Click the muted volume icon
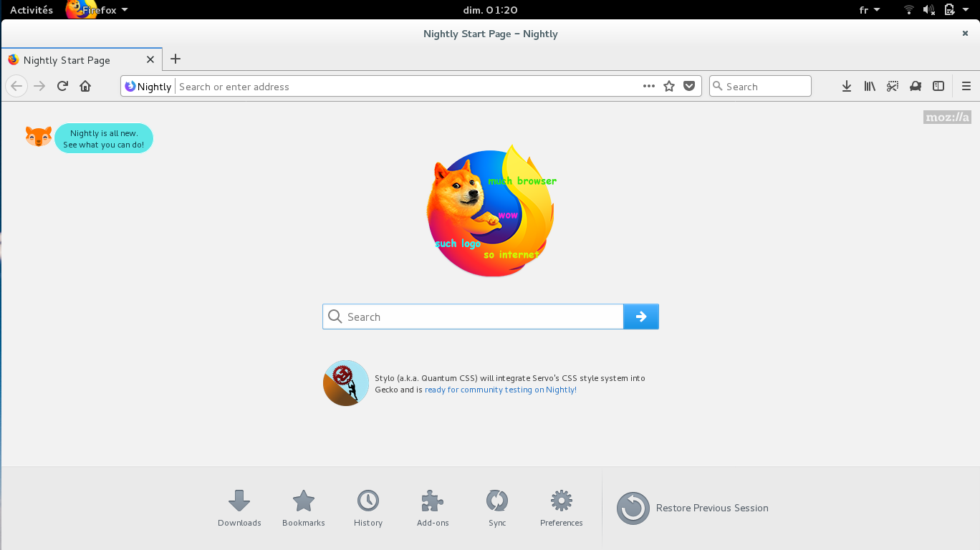 pyautogui.click(x=929, y=10)
